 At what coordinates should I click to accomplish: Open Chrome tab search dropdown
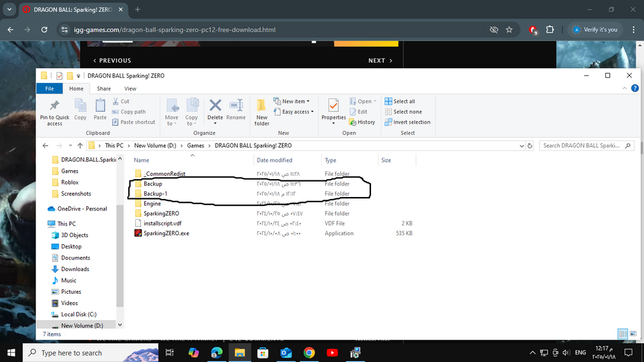coord(9,9)
